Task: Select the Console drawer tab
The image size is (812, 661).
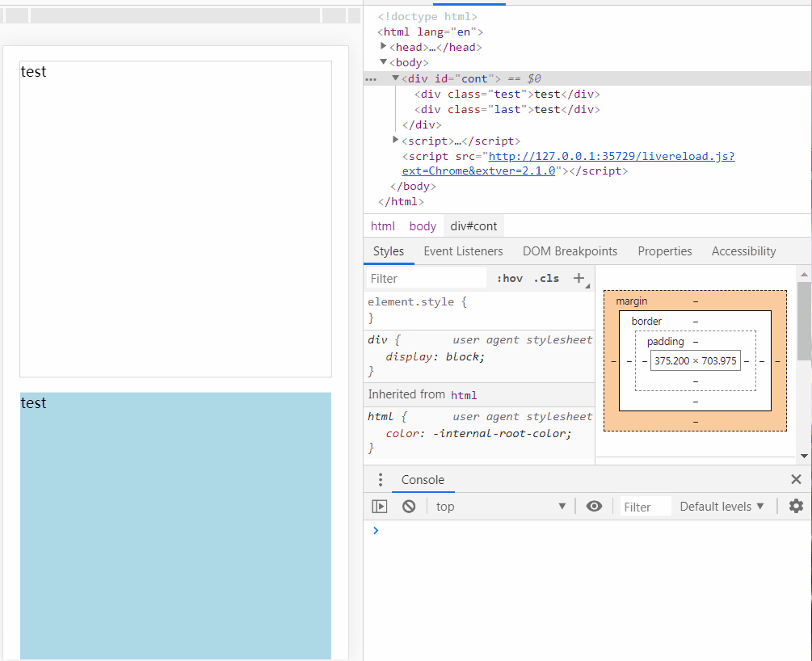Action: tap(423, 480)
